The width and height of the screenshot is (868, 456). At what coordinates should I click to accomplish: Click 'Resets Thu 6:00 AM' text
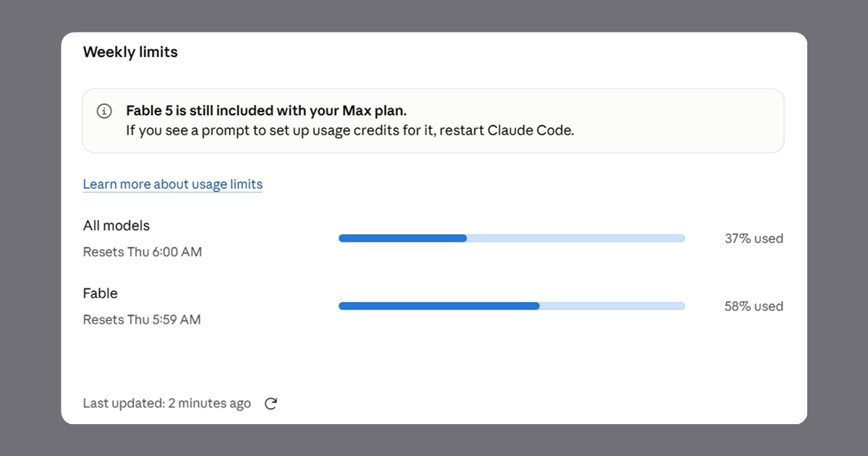click(x=142, y=252)
